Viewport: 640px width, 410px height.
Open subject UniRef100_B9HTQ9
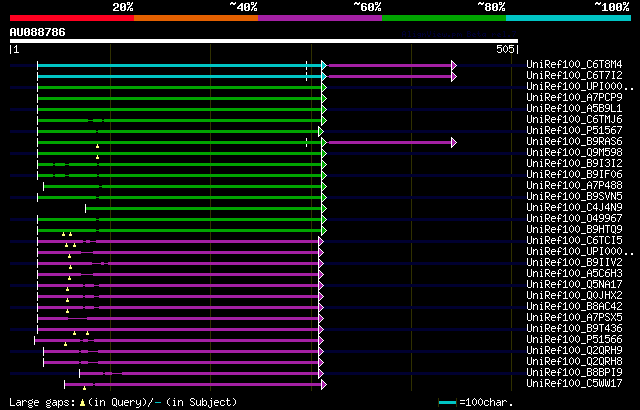tap(574, 230)
